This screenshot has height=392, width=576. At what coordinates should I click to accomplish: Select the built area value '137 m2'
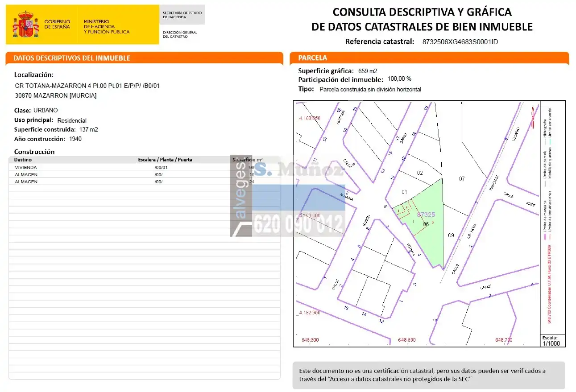pos(89,129)
